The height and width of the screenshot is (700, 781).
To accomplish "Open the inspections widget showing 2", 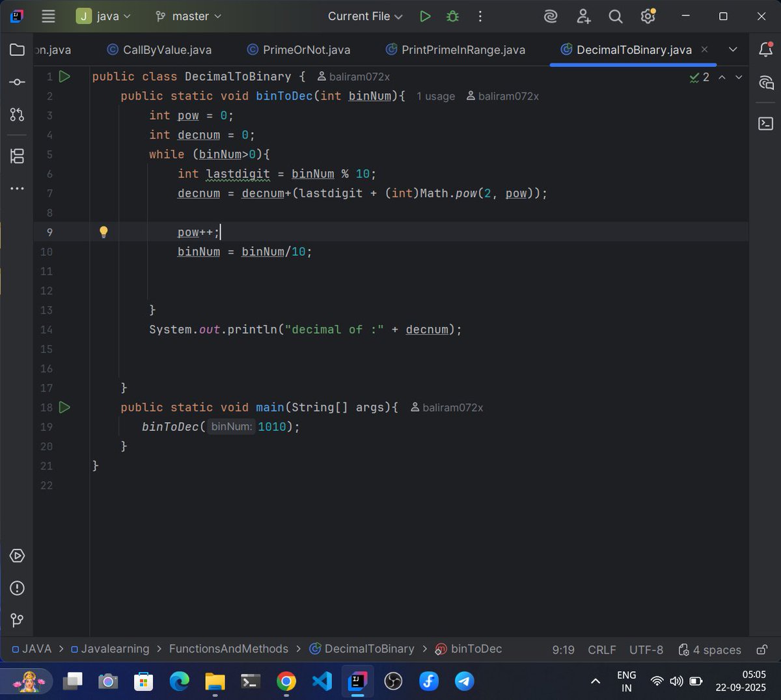I will coord(700,77).
